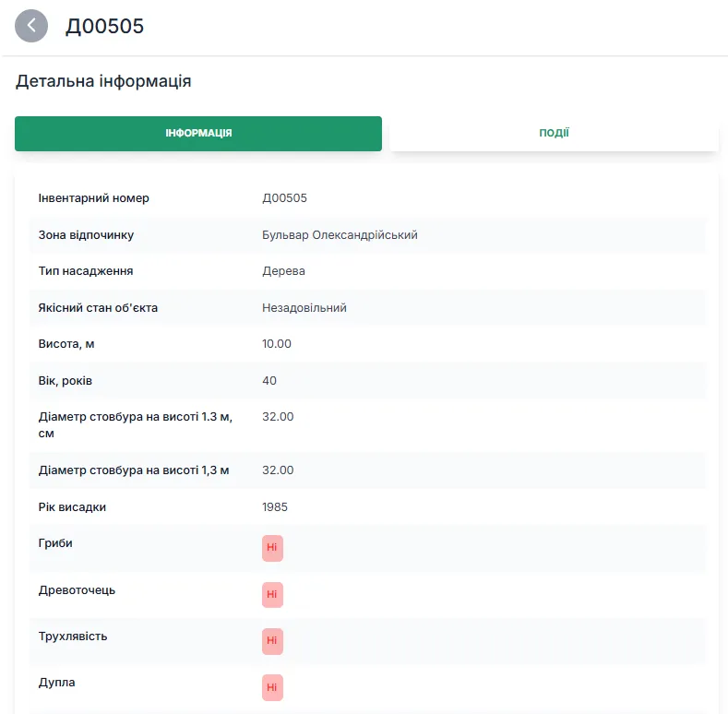Image resolution: width=728 pixels, height=714 pixels.
Task: Select value Бульвар Олександрійський
Action: tap(340, 235)
